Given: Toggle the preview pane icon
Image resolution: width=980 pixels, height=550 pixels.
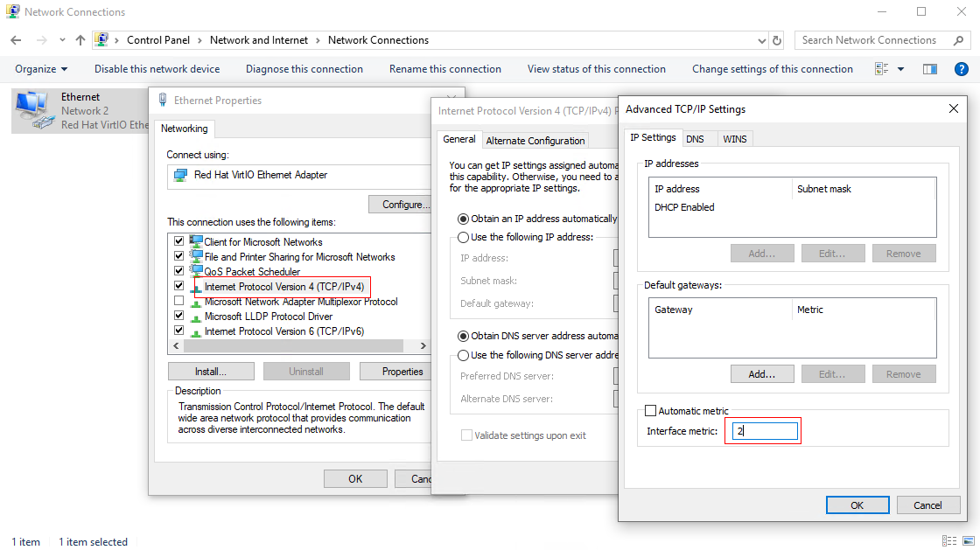Looking at the screenshot, I should [x=930, y=69].
